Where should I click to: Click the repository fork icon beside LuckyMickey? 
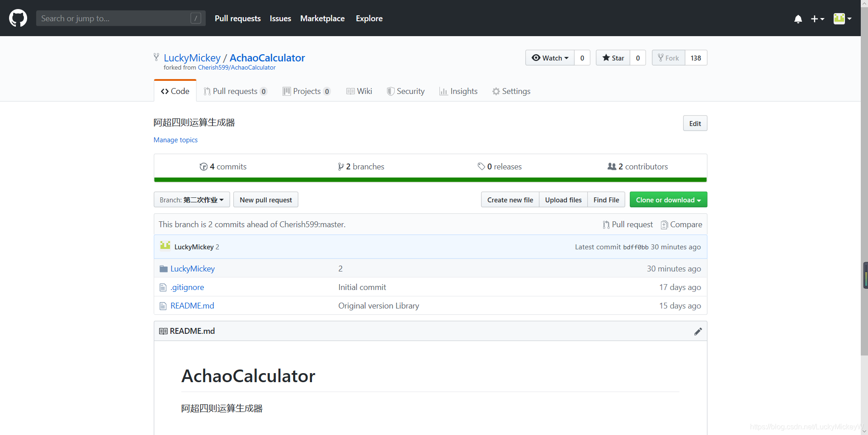pos(156,57)
